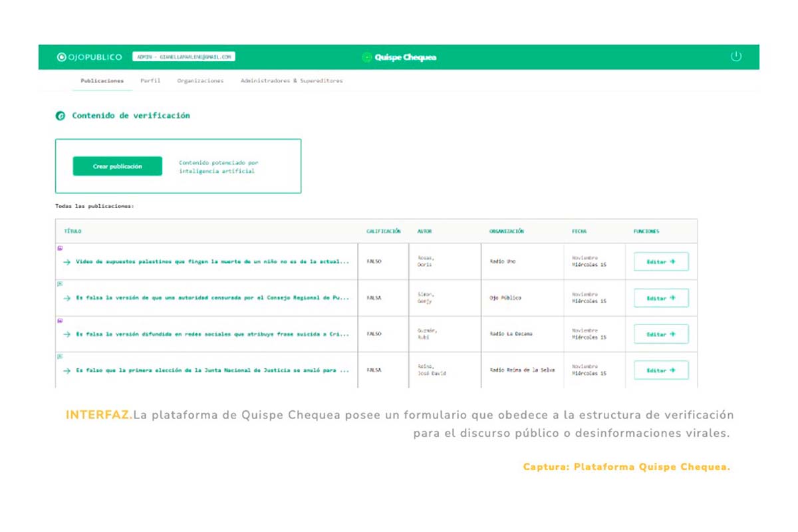
Task: Click green type icon on Junta Nacional row
Action: pos(60,356)
